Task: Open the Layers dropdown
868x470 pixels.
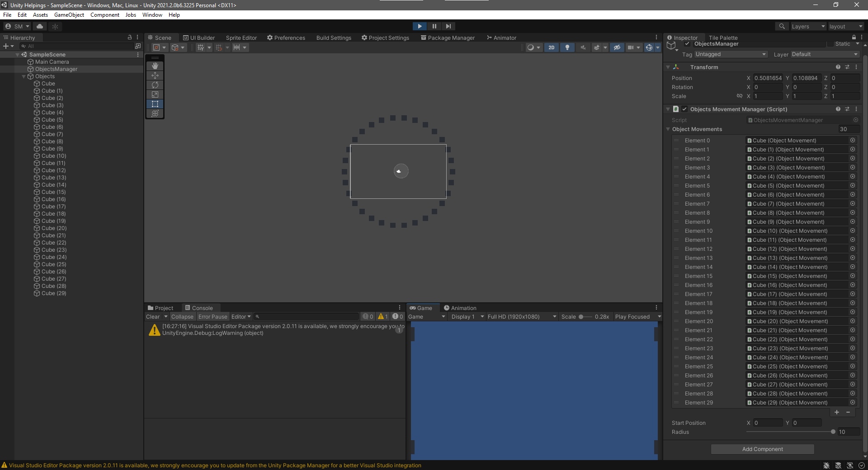Action: tap(808, 26)
